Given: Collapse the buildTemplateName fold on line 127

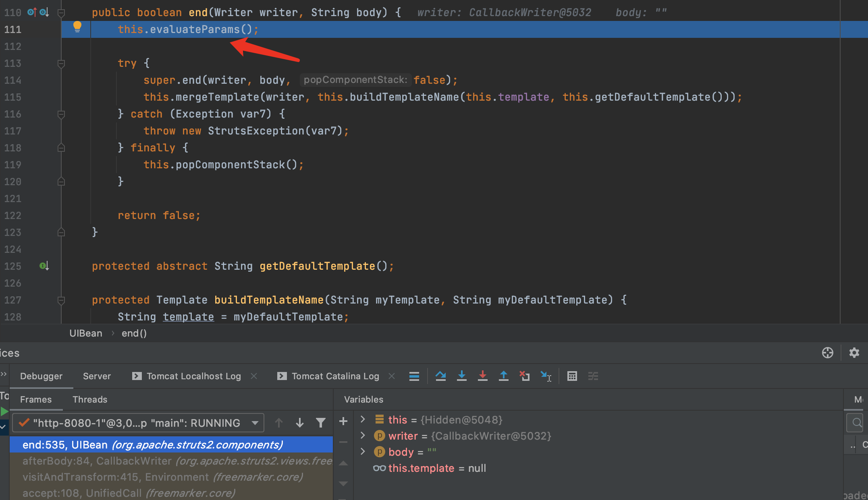Looking at the screenshot, I should coord(61,300).
